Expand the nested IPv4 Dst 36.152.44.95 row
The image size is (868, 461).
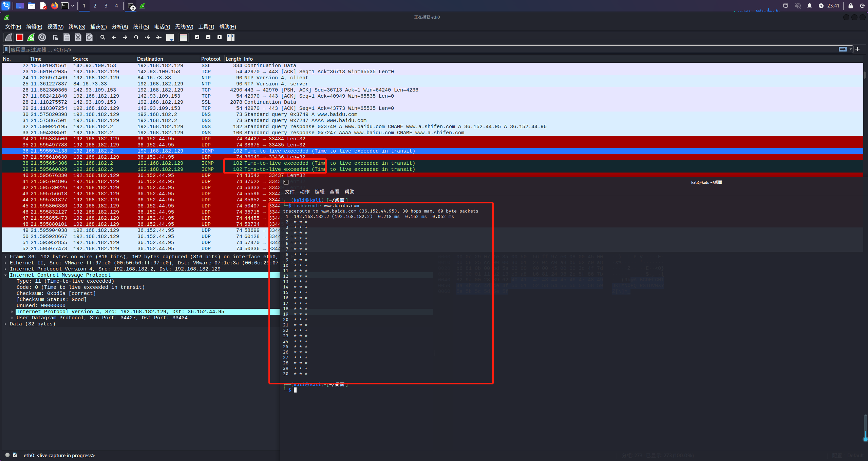click(x=13, y=312)
